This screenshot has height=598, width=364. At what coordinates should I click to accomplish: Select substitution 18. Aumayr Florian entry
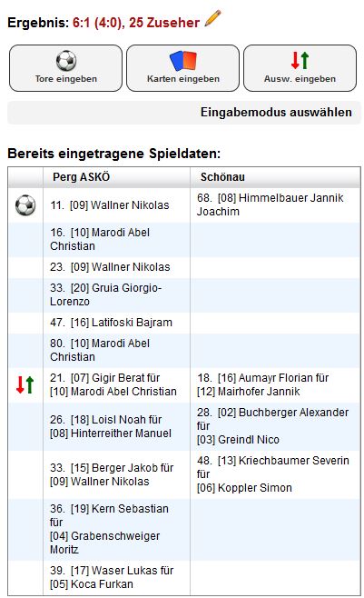pyautogui.click(x=263, y=384)
